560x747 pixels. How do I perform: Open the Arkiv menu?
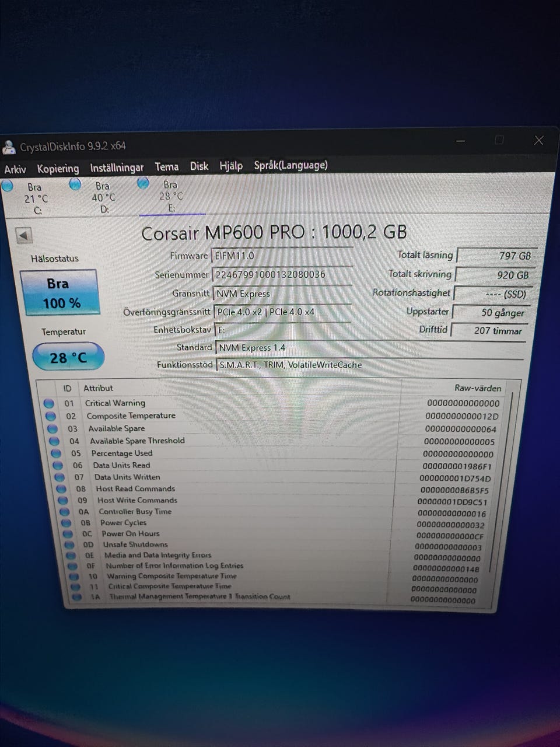click(x=15, y=169)
